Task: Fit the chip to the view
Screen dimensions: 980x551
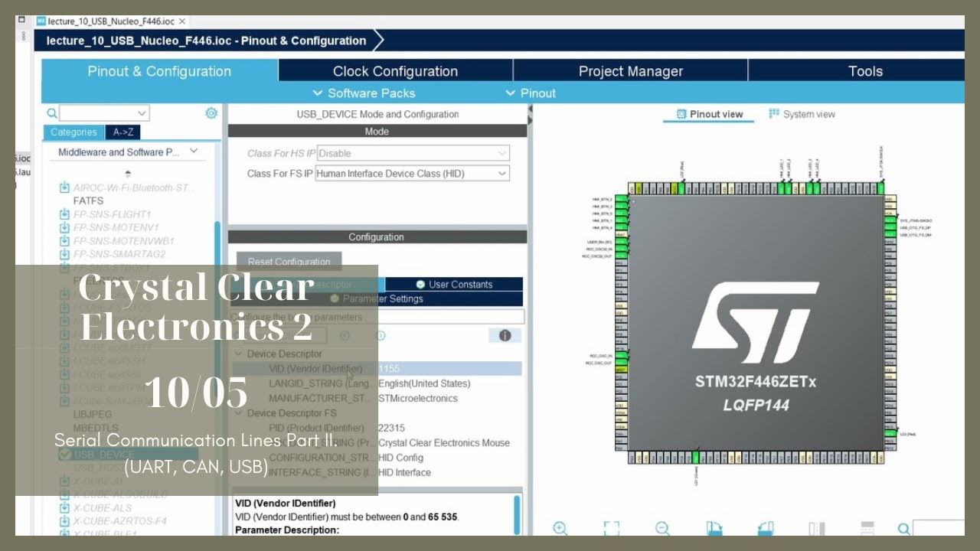Action: (611, 529)
